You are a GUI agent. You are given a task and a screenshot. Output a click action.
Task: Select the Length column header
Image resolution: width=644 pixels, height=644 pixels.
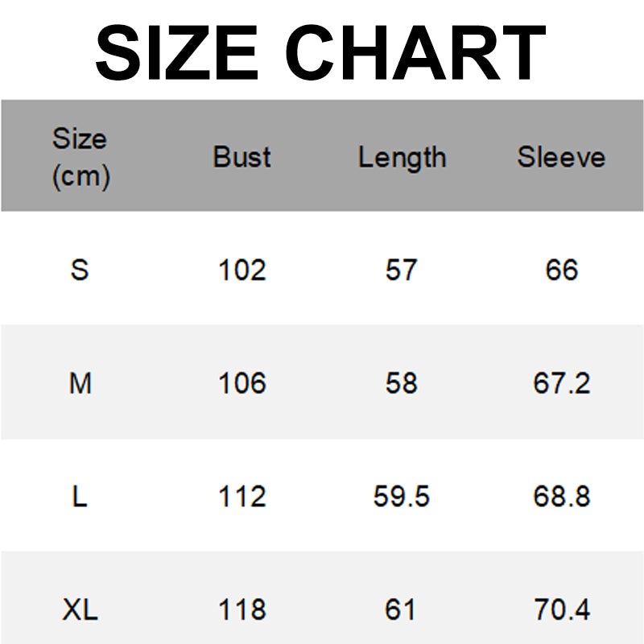pos(402,157)
